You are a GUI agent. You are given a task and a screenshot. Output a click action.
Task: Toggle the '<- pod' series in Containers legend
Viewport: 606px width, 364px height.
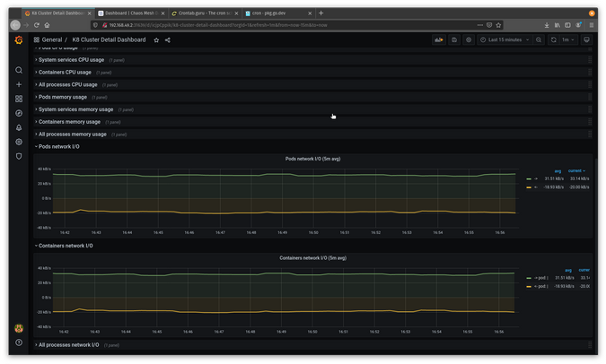[x=540, y=286]
